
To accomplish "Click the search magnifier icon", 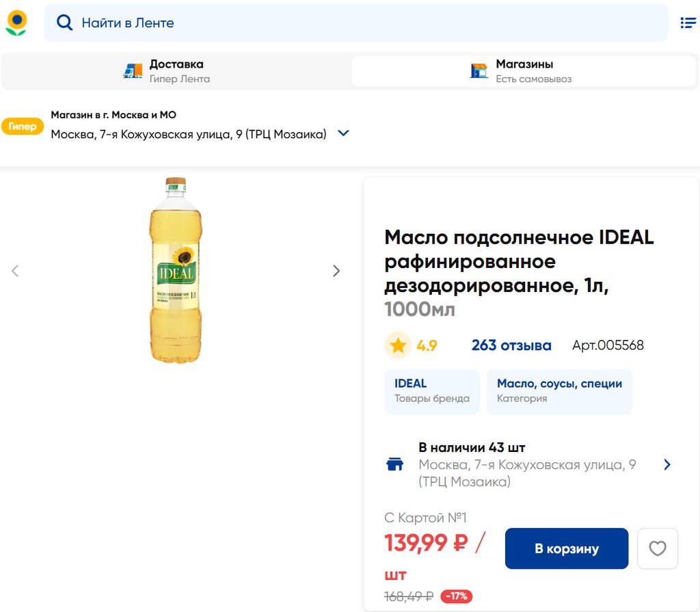I will [64, 23].
